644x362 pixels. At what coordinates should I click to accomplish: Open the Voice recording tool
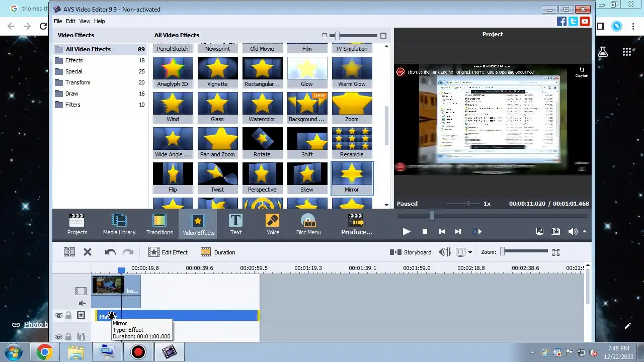click(273, 224)
